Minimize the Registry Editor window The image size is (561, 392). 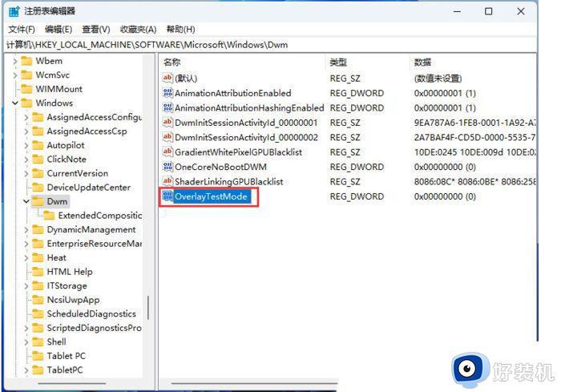click(x=457, y=11)
